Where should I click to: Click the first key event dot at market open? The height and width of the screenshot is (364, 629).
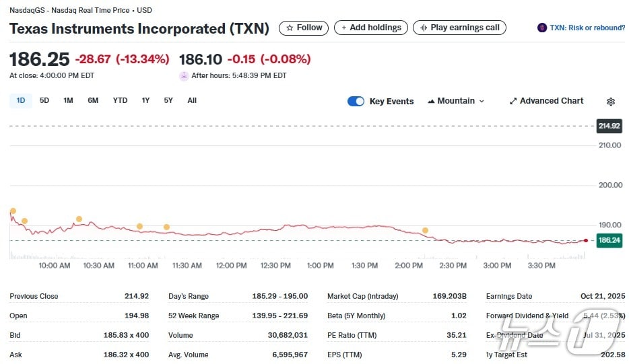coord(12,211)
